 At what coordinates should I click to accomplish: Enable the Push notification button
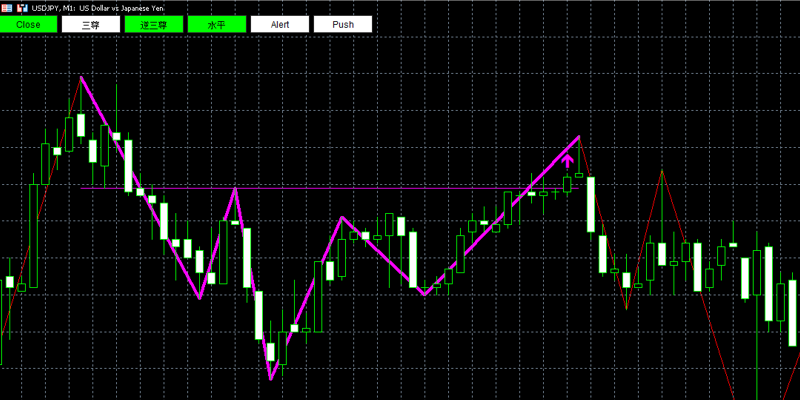[x=343, y=24]
